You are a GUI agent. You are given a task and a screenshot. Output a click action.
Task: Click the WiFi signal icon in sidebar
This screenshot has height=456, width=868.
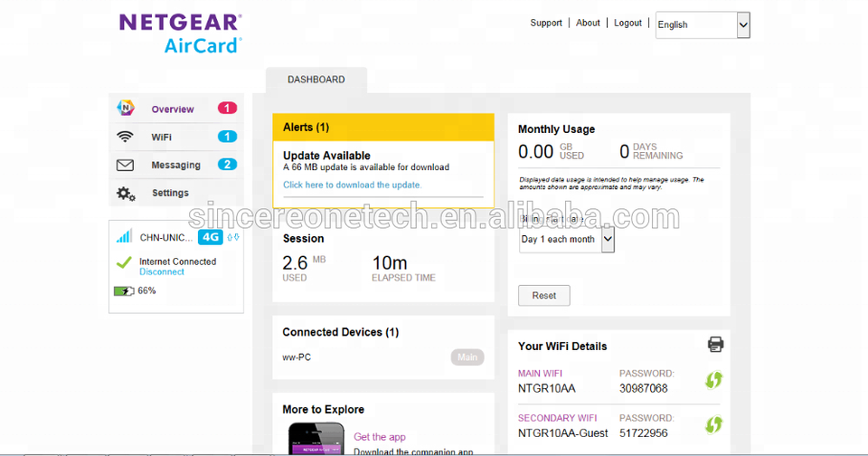[125, 137]
